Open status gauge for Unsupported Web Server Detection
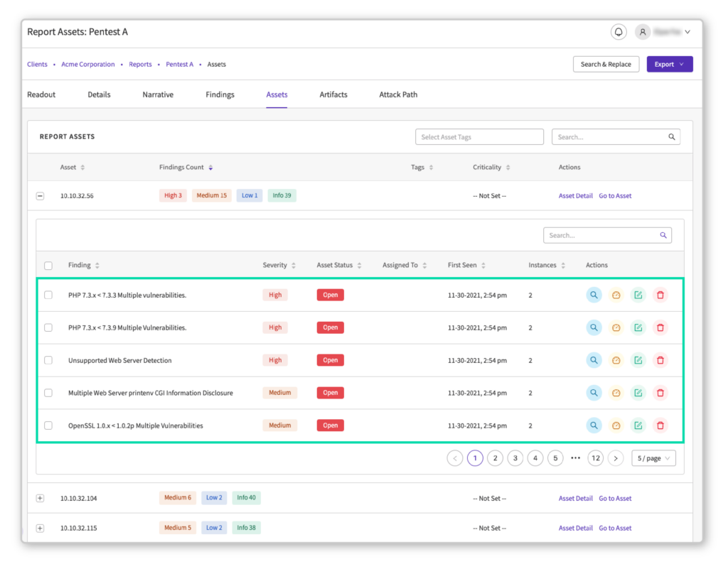This screenshot has width=728, height=569. coord(616,360)
